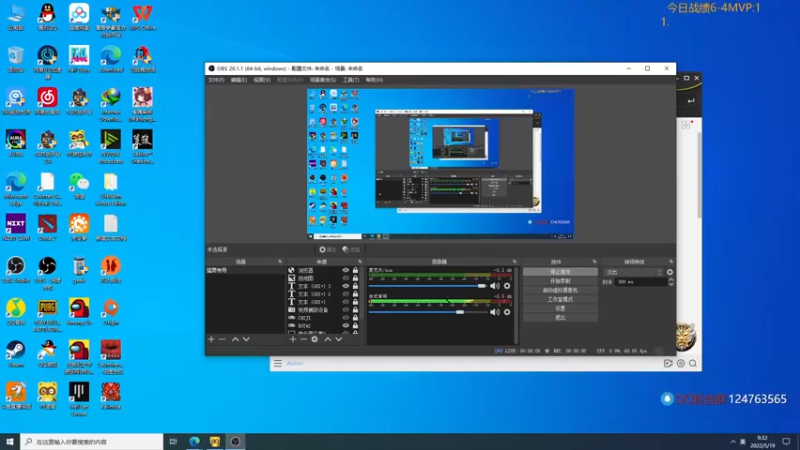This screenshot has width=800, height=450.
Task: Add a new source with plus icon
Action: pyautogui.click(x=292, y=339)
